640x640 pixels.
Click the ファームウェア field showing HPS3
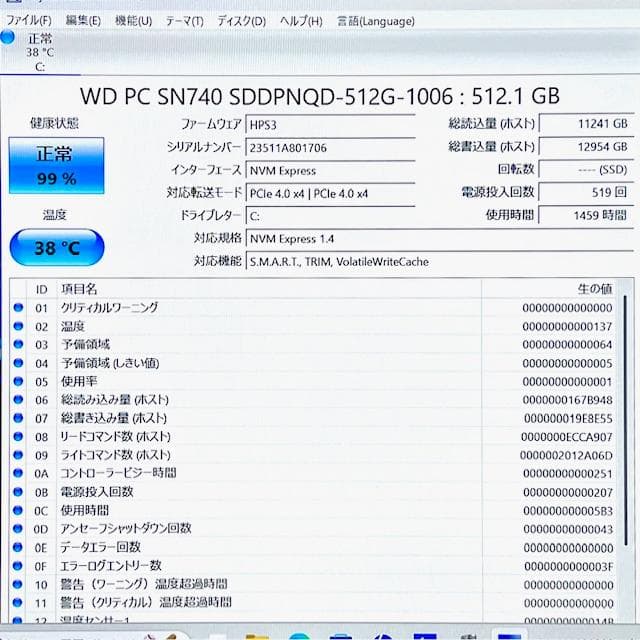(330, 124)
